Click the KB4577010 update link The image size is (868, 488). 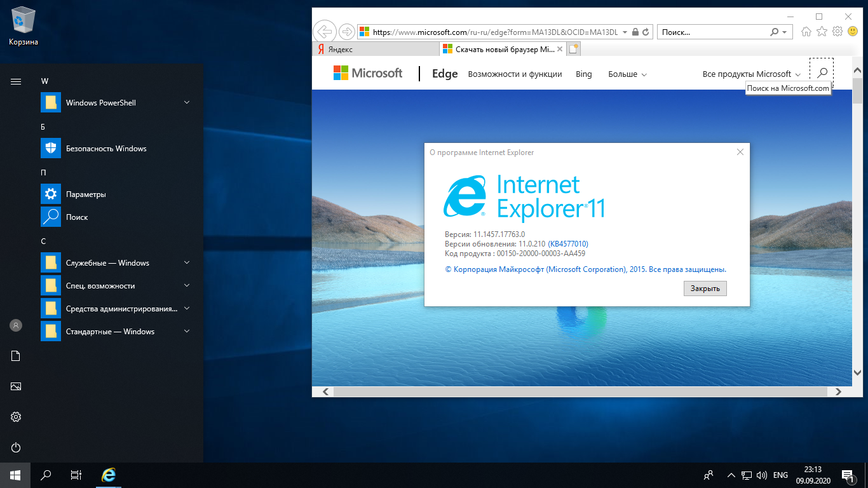click(569, 244)
